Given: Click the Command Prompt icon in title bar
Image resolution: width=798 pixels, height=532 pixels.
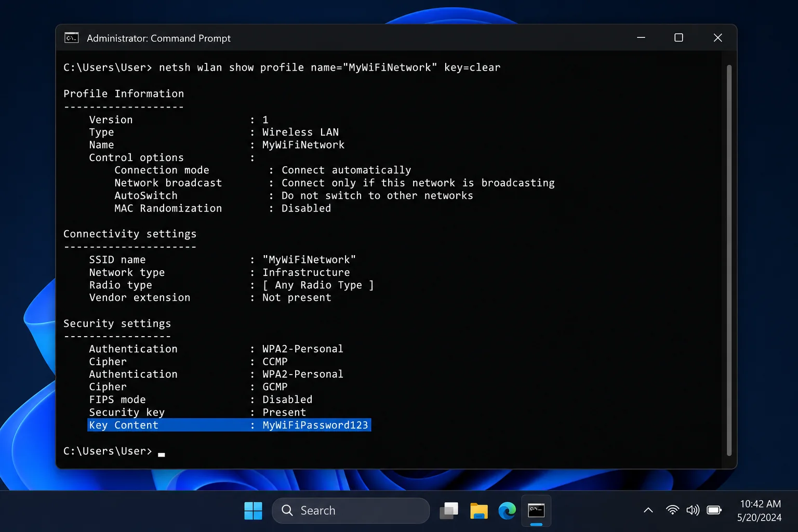Looking at the screenshot, I should pyautogui.click(x=71, y=38).
